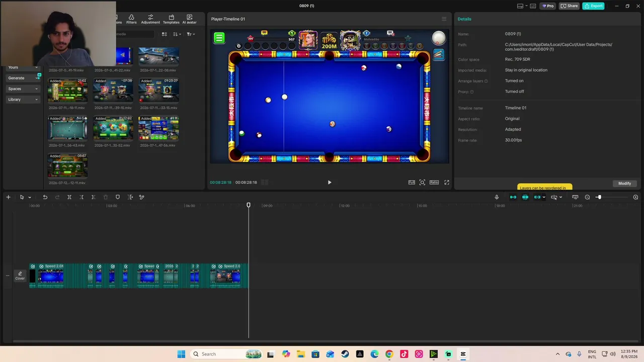Expand the Library section in sidebar
This screenshot has height=362, width=644.
[23, 100]
